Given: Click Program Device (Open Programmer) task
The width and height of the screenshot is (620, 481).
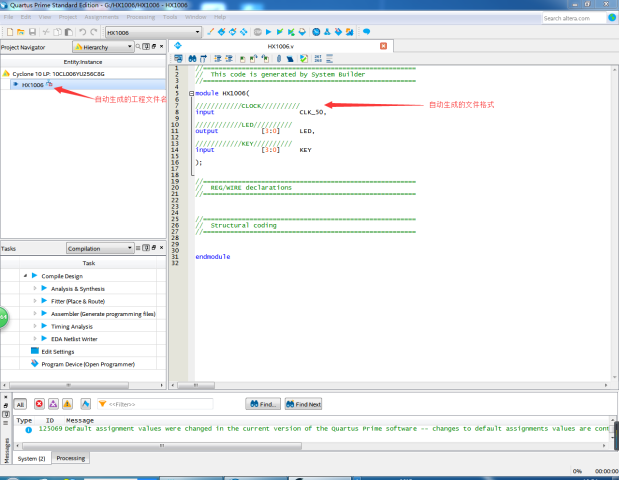Looking at the screenshot, I should click(88, 364).
